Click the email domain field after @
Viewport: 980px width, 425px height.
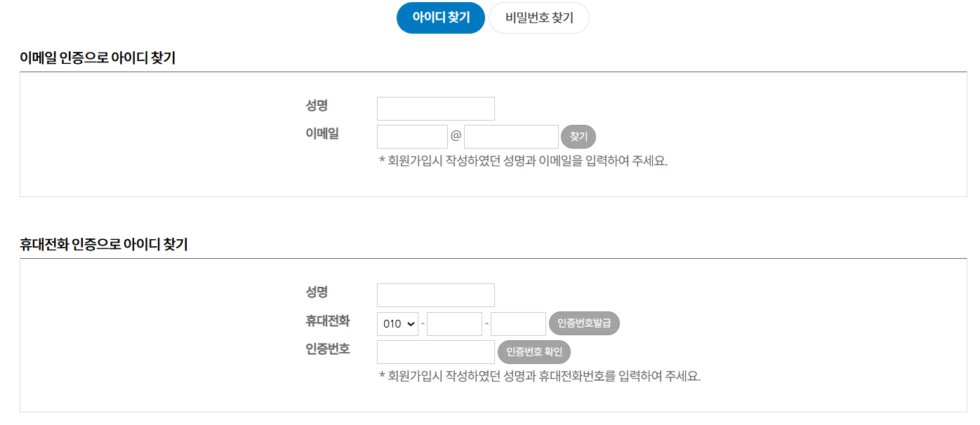click(511, 137)
